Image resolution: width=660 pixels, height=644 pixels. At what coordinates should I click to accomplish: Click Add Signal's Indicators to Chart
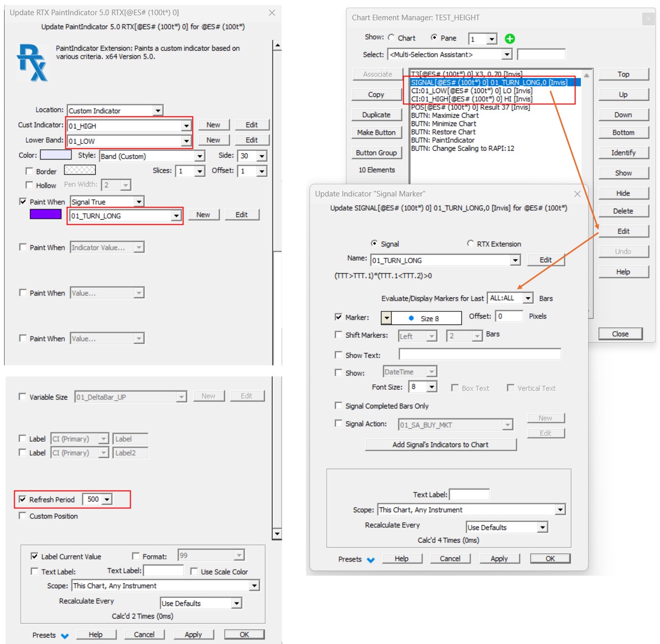tap(440, 445)
